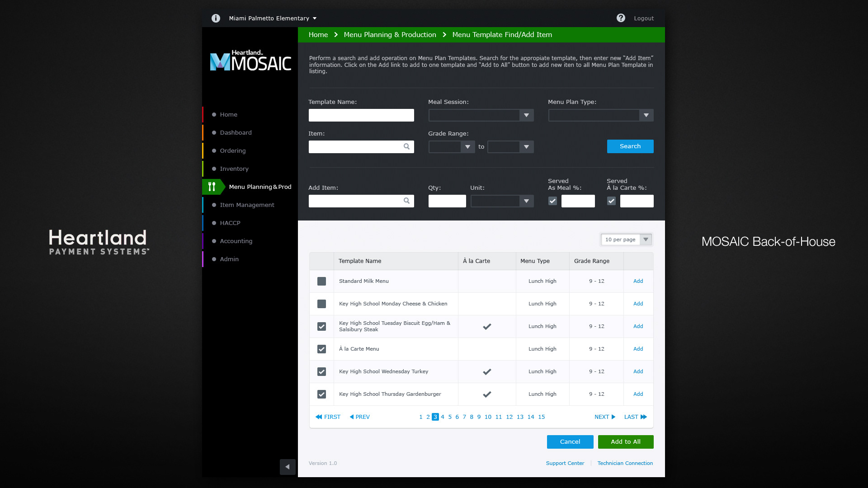
Task: Toggle the Served As Meal % checkbox
Action: (552, 201)
